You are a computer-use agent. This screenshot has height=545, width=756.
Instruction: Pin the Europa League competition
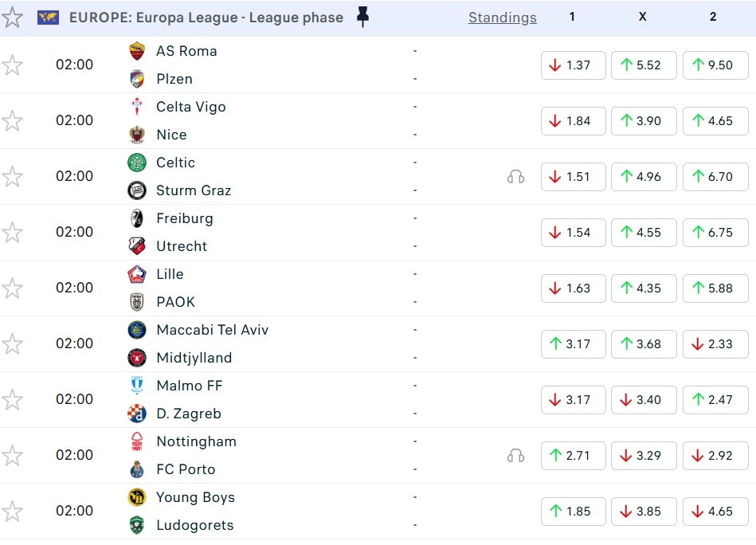(x=362, y=18)
